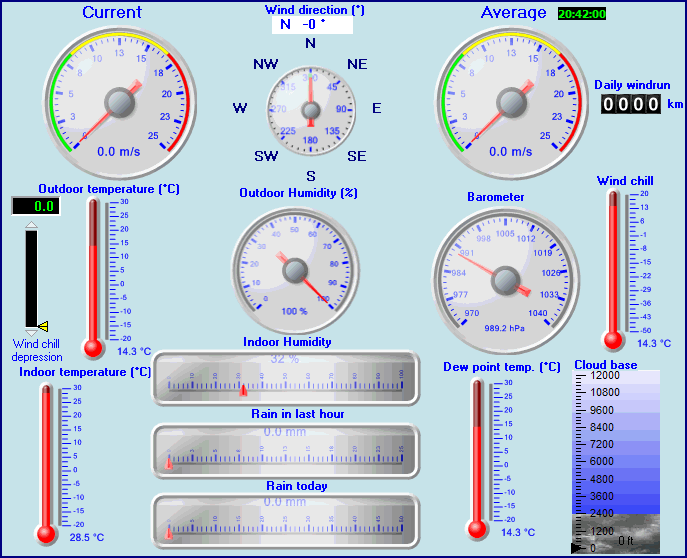Click the dew point thermometer bulb

click(x=477, y=529)
